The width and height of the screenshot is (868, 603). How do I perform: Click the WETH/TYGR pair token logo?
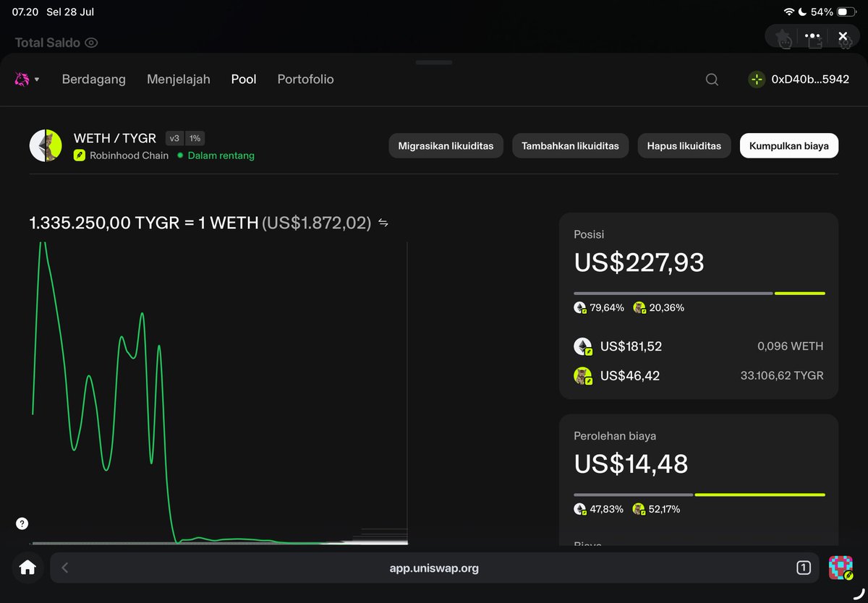click(46, 145)
